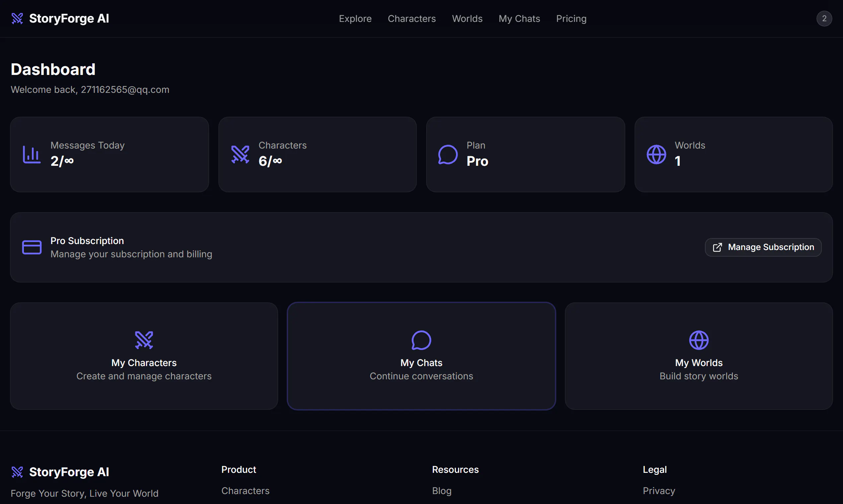Click the 'Messages Today' label
Image resolution: width=843 pixels, height=504 pixels.
tap(87, 145)
